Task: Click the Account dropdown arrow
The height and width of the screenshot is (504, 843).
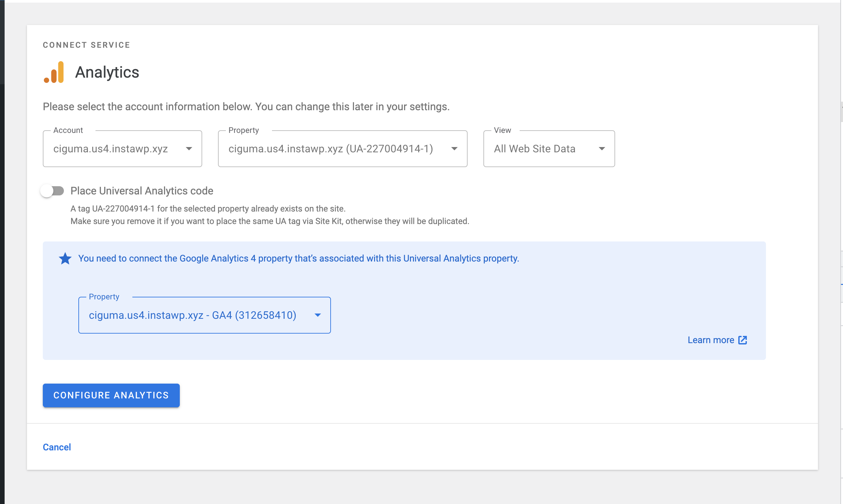Action: tap(189, 149)
